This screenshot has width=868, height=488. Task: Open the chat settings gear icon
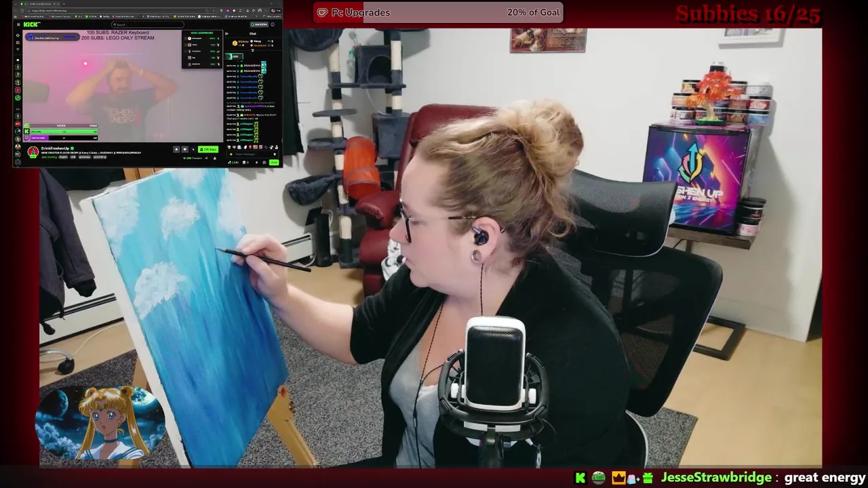[264, 163]
